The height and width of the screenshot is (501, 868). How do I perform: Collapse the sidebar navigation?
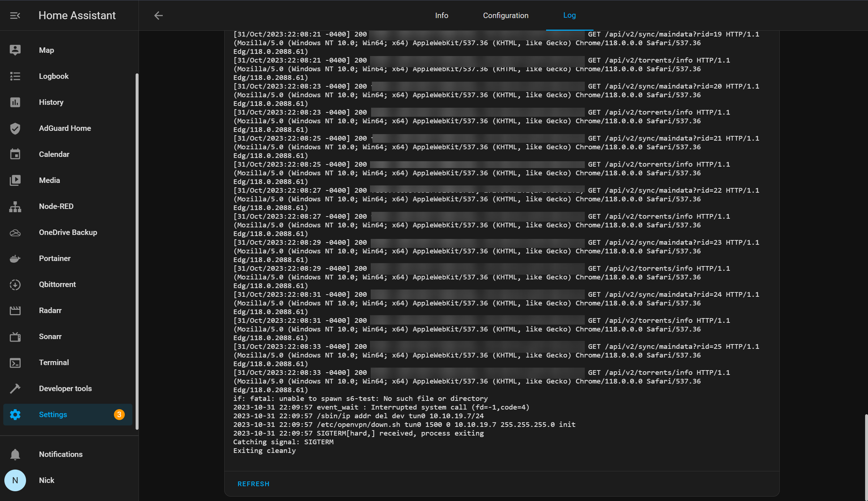tap(15, 15)
